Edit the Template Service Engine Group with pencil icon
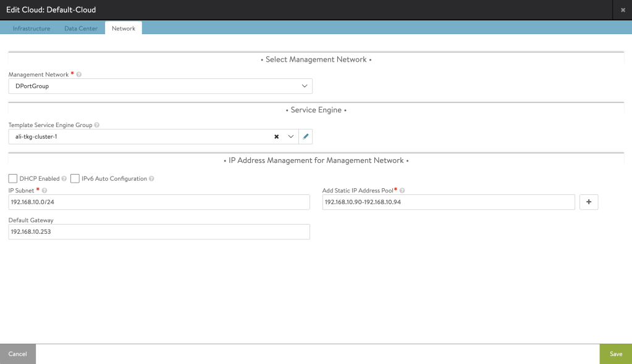 pos(305,136)
